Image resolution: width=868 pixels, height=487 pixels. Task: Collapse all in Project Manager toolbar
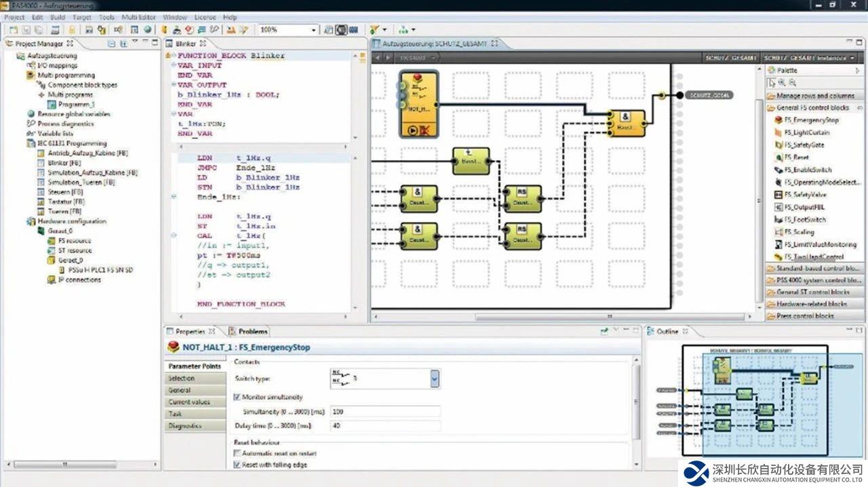coord(111,43)
